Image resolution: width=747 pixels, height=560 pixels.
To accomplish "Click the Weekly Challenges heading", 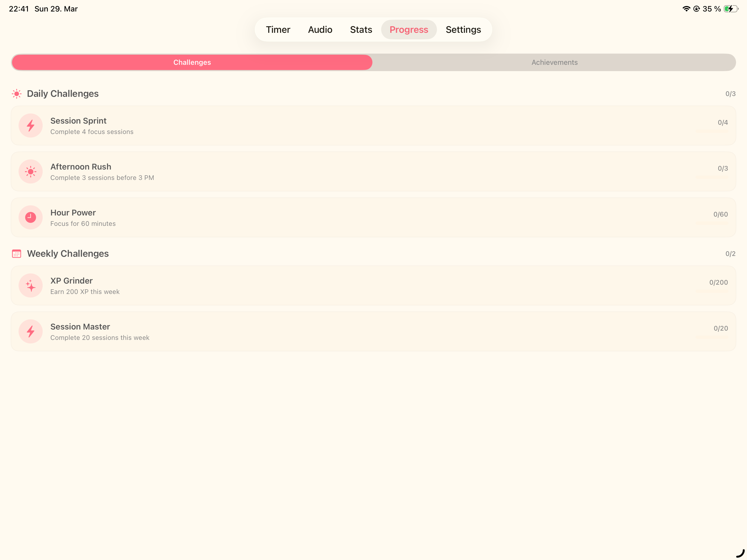I will click(68, 254).
